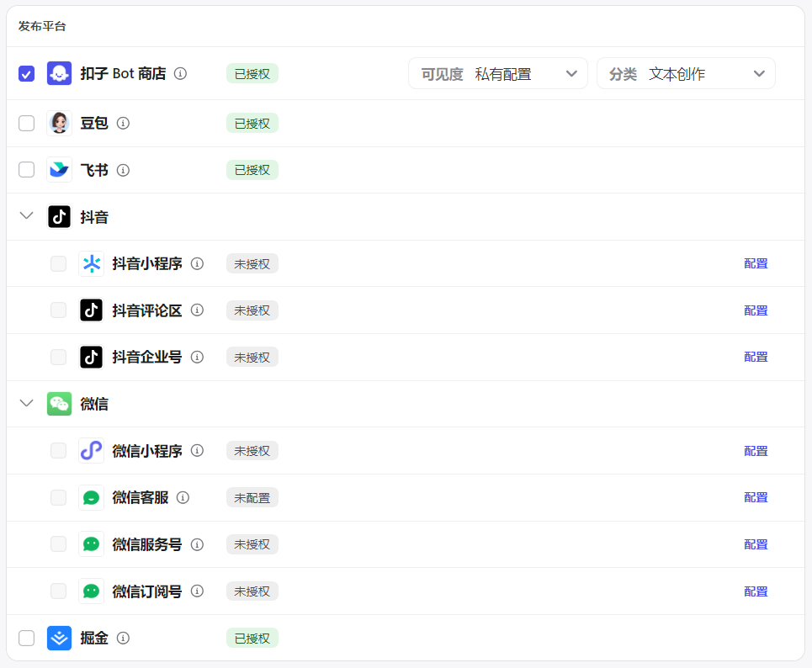Open info tooltip beside 微信客服

183,497
